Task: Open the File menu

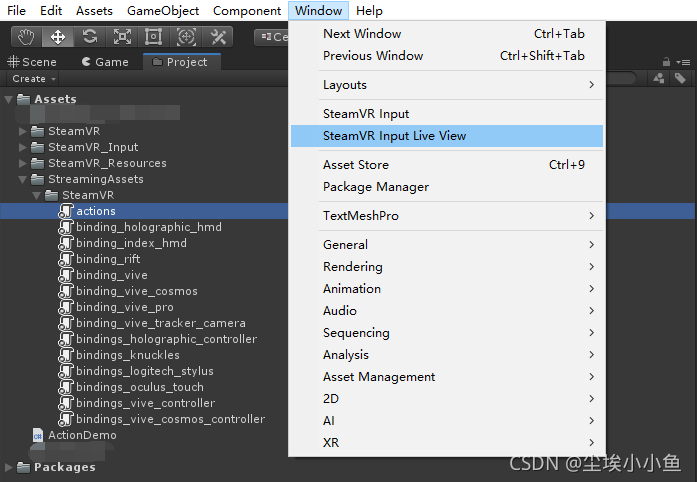Action: (16, 10)
